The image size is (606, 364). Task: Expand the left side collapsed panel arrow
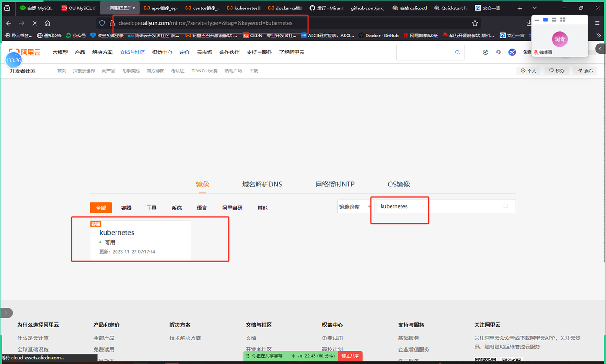(x=7, y=313)
